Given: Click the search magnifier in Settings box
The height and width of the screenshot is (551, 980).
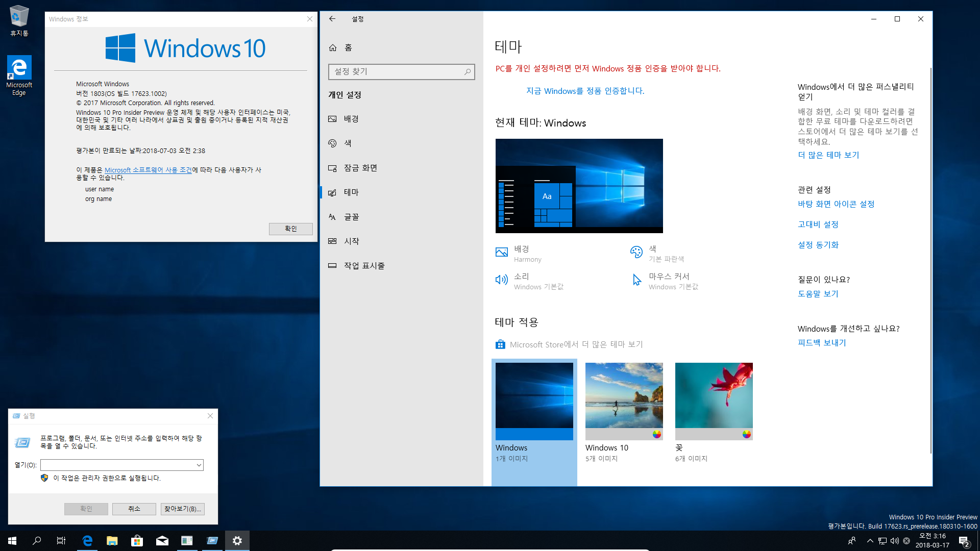Looking at the screenshot, I should pos(467,72).
